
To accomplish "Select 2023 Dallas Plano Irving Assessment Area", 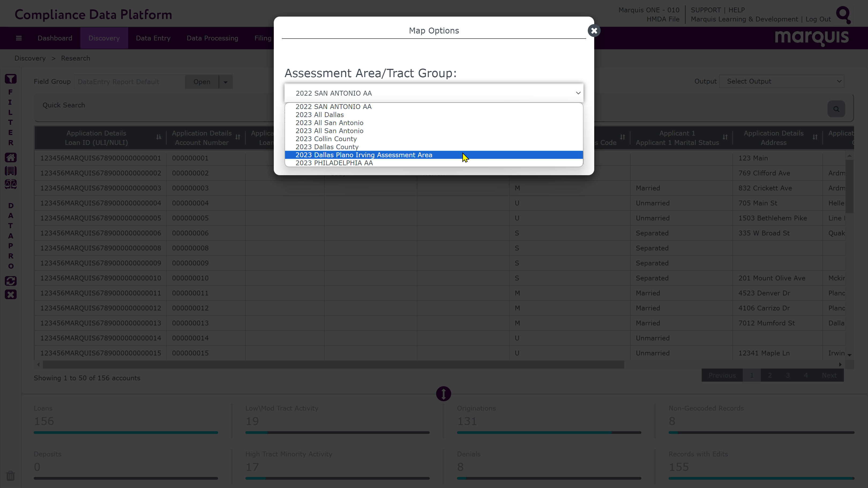I will click(364, 155).
